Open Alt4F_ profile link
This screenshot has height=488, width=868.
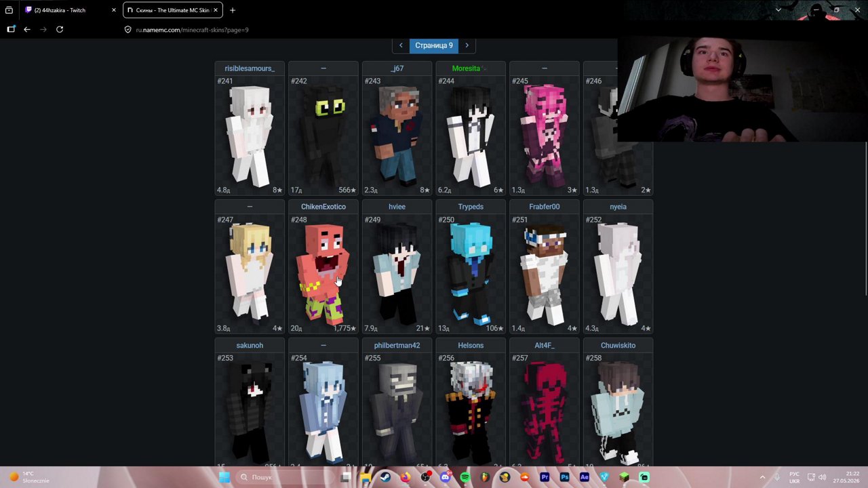[x=545, y=346]
